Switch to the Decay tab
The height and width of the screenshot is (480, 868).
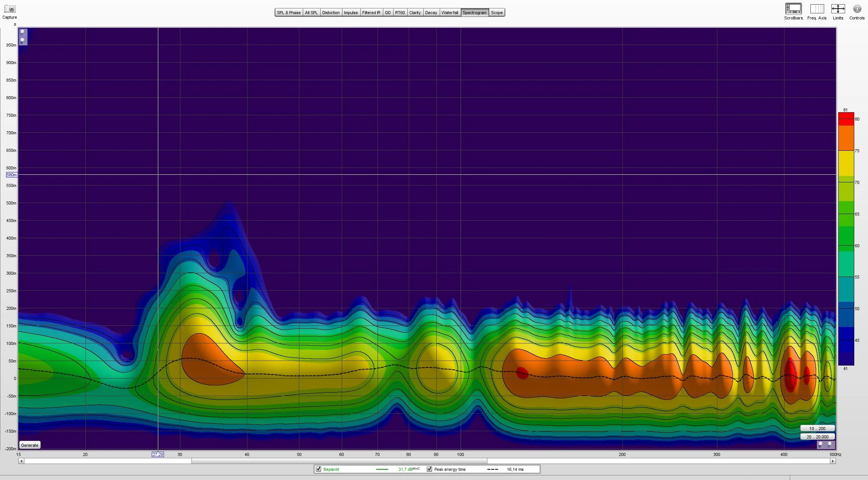(431, 13)
